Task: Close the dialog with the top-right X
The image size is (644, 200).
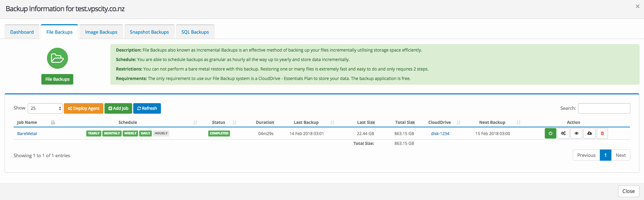Action: tap(637, 6)
